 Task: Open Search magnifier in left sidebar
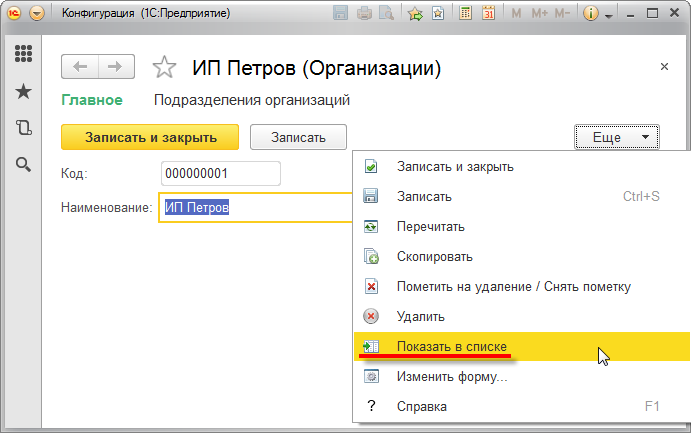[23, 164]
